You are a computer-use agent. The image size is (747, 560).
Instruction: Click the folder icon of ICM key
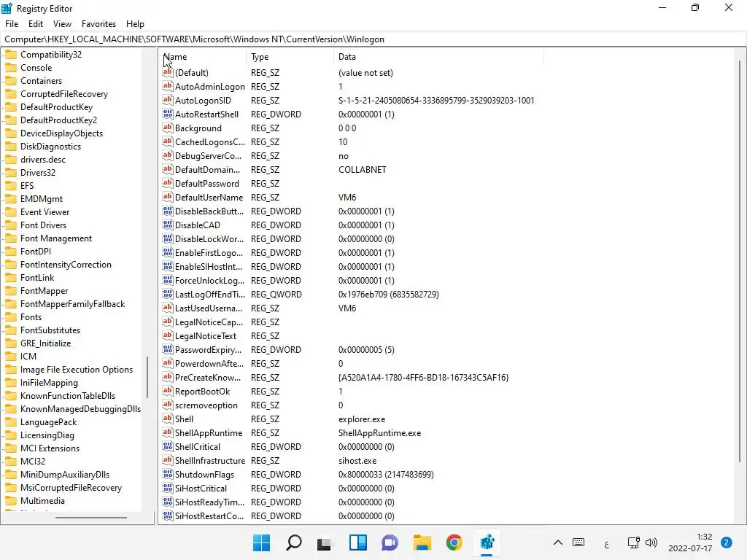[x=10, y=356]
